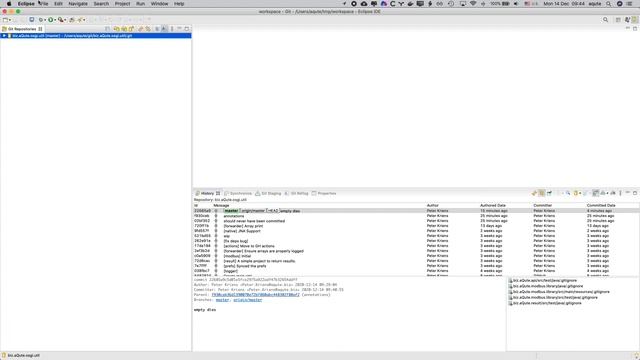
Task: Toggle Link with Editor in Git Repositories
Action: (x=148, y=29)
